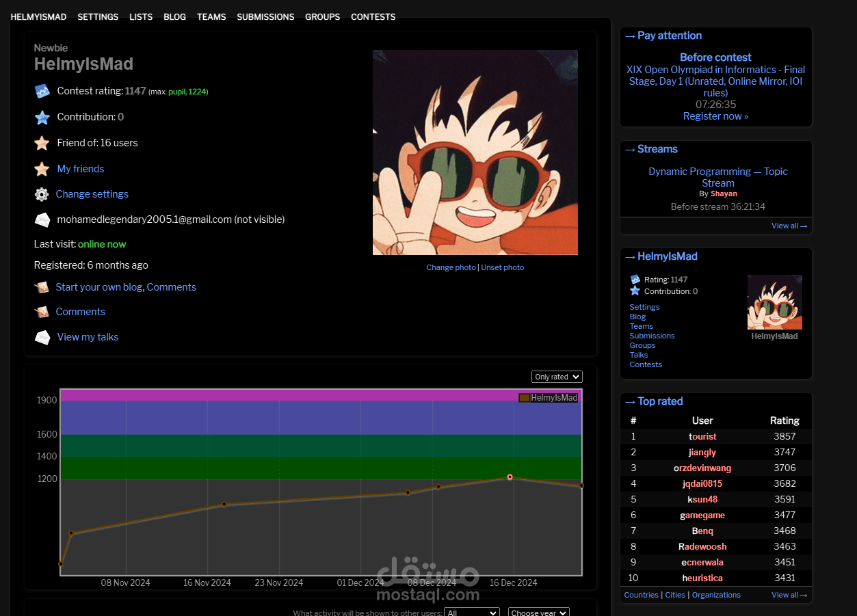Screen dimensions: 857x616
Task: Open SUBMISSIONS in the top menu
Action: (265, 17)
